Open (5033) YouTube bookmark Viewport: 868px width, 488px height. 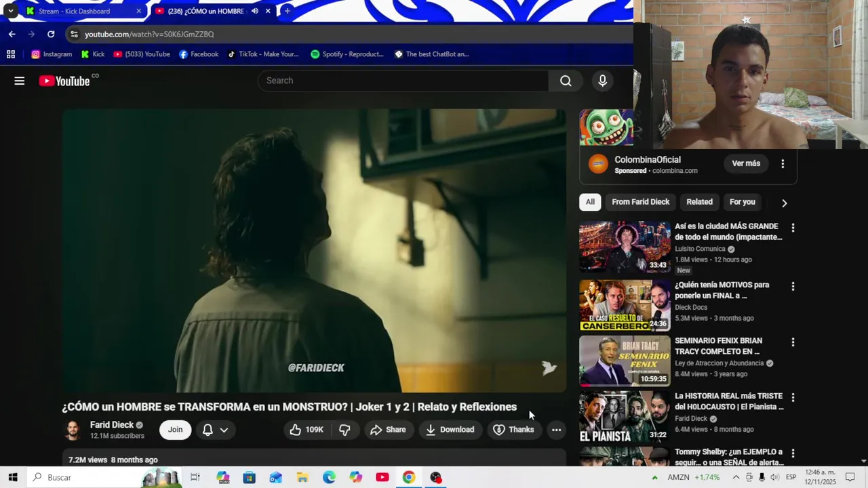[142, 54]
